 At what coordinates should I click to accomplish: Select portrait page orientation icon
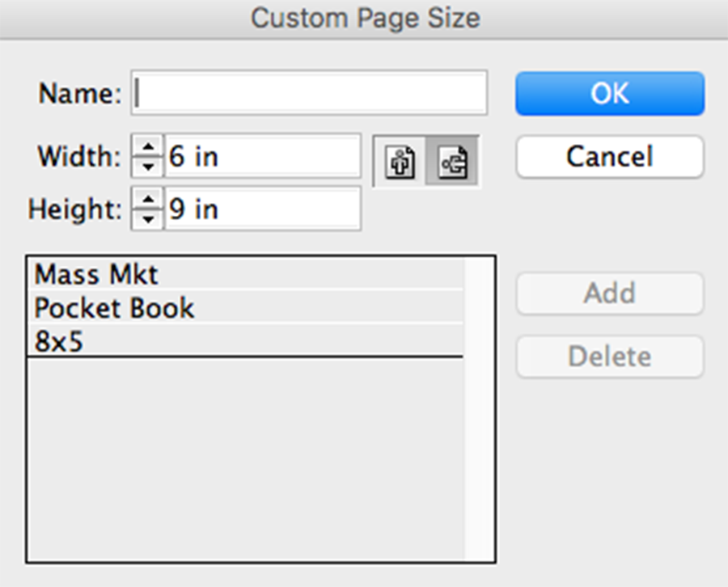click(400, 161)
